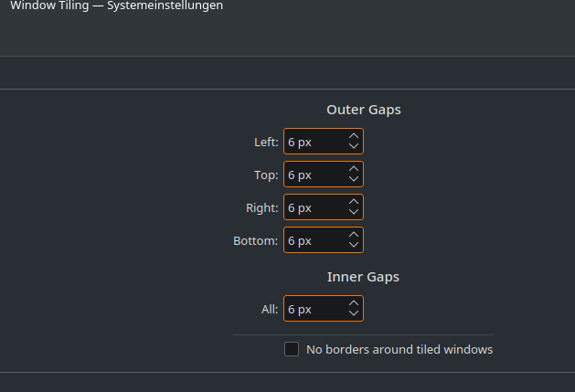The height and width of the screenshot is (392, 575).
Task: Focus the Inner Gaps All text field
Action: click(313, 310)
